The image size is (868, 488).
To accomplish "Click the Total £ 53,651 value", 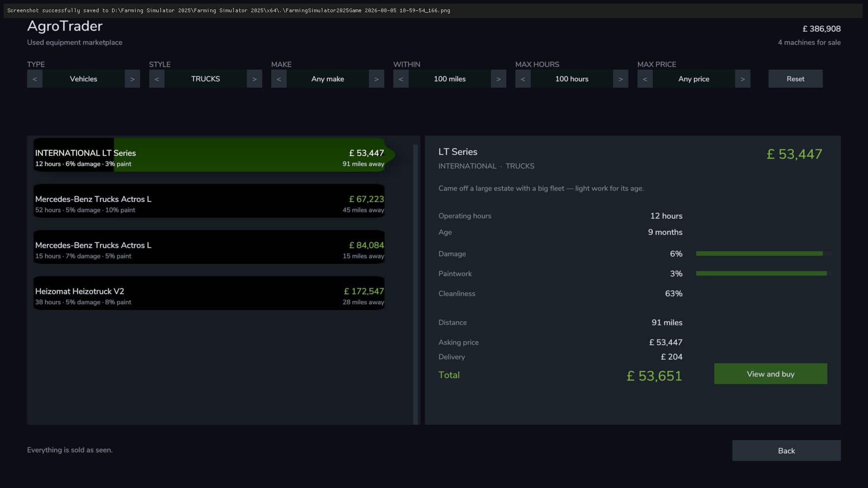I will 654,376.
